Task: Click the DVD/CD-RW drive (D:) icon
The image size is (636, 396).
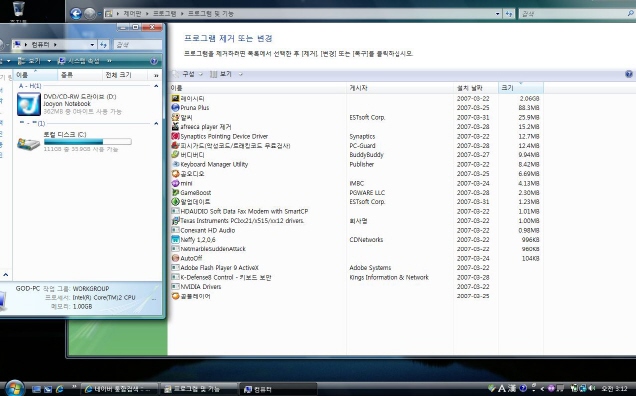Action: [x=28, y=104]
